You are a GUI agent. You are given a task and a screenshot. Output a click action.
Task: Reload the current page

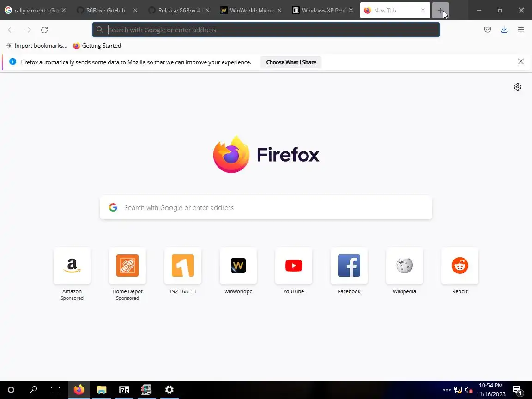tap(44, 30)
